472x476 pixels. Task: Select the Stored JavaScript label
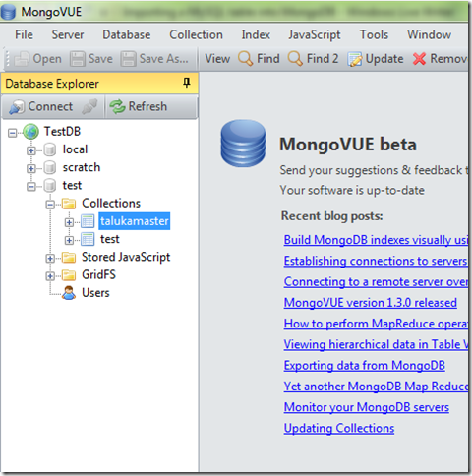coord(126,257)
